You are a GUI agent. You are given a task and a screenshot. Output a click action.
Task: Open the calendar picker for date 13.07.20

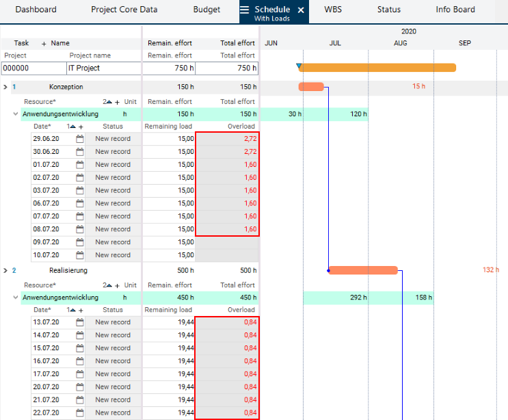79,322
